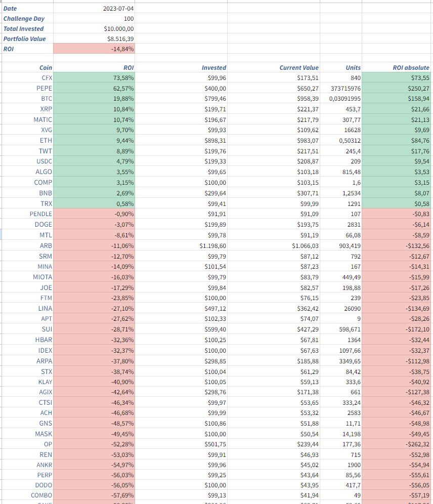433x504 pixels.
Task: Click the Coin column header
Action: 28,67
